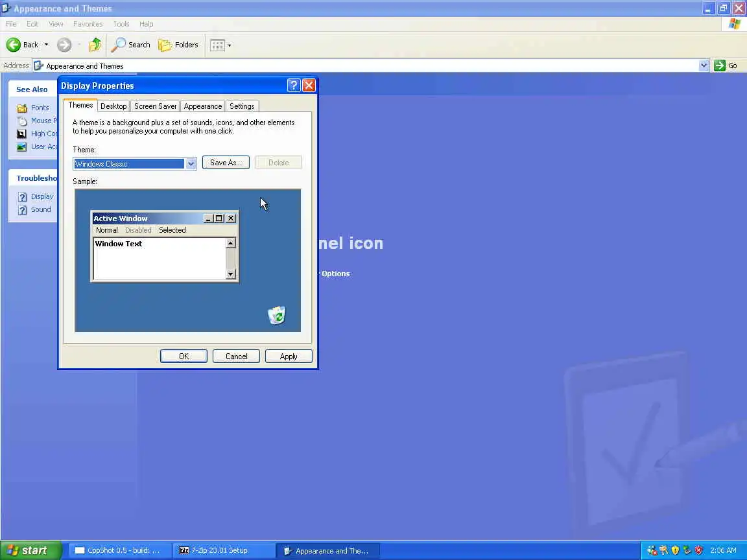747x560 pixels.
Task: Click the Display troubleshooter help icon
Action: coord(23,196)
